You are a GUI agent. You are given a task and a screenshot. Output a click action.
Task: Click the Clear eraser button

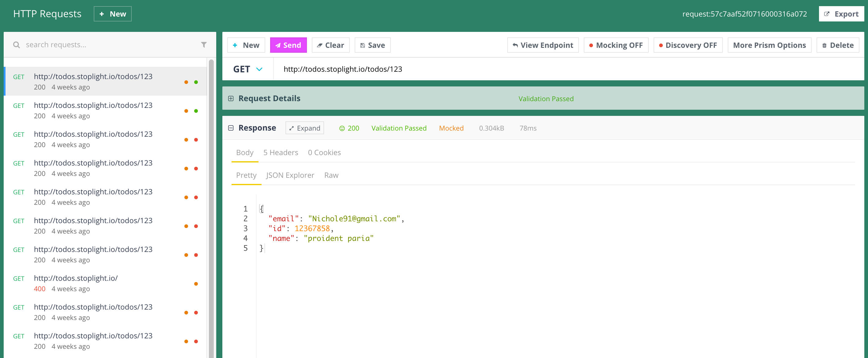coord(330,45)
